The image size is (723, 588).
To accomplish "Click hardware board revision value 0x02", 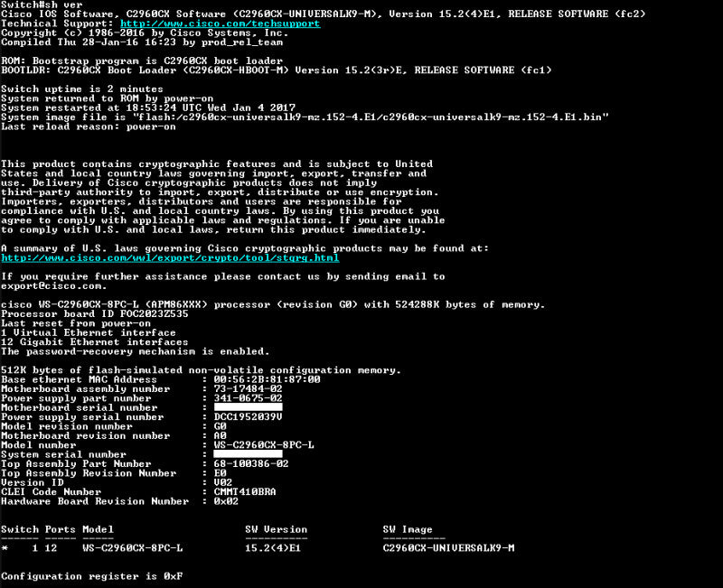I will pyautogui.click(x=226, y=501).
